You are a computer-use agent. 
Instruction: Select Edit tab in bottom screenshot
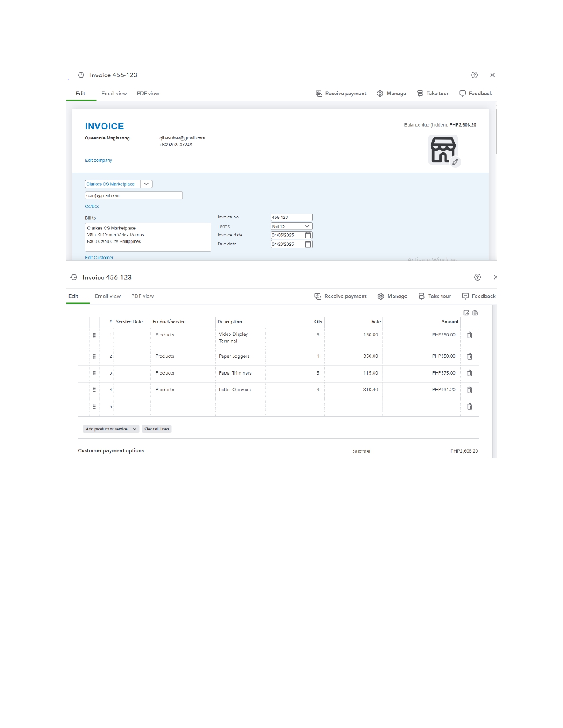point(73,296)
